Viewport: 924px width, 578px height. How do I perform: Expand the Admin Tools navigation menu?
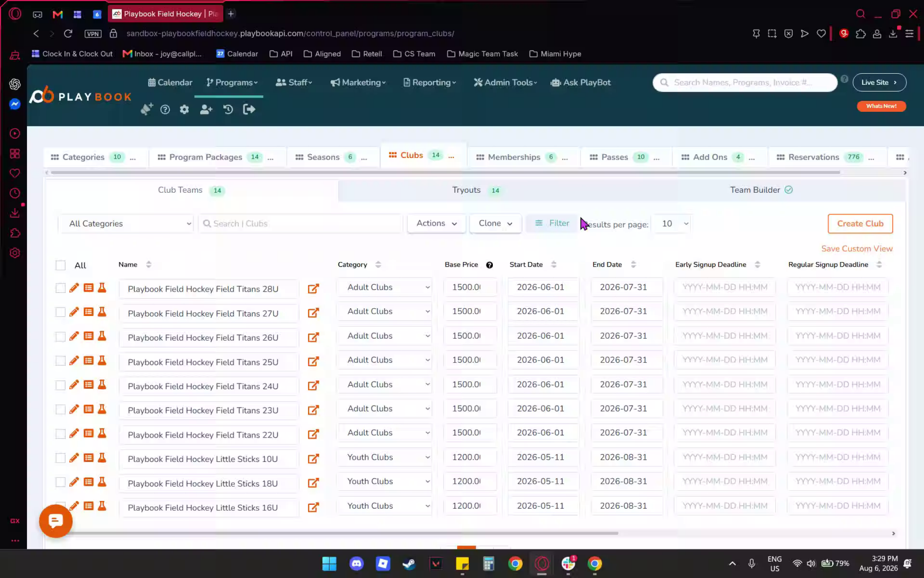pyautogui.click(x=505, y=82)
